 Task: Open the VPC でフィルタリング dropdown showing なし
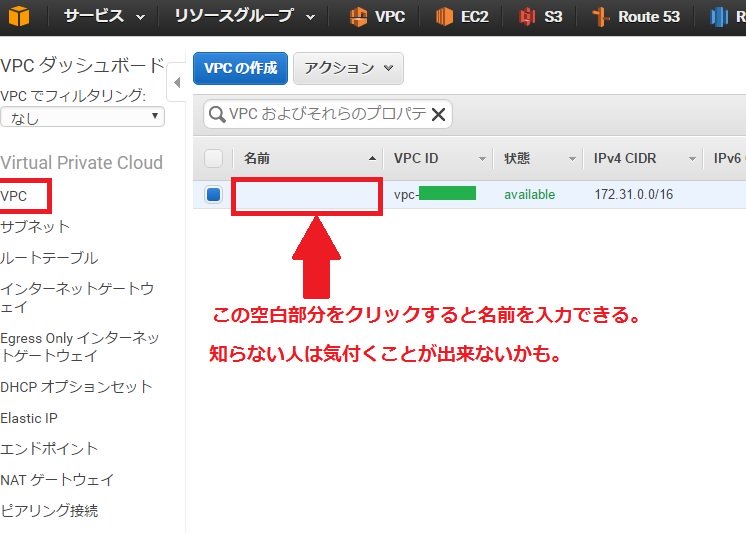click(x=83, y=117)
